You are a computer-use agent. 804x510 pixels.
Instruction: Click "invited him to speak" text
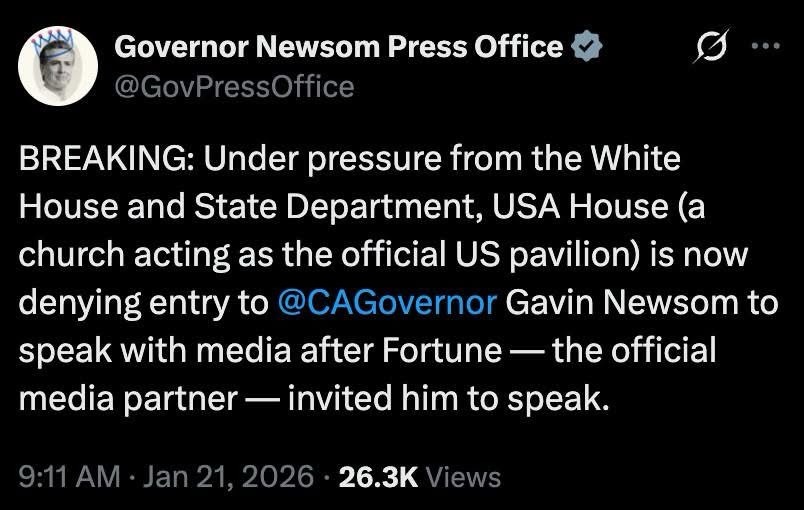[447, 398]
